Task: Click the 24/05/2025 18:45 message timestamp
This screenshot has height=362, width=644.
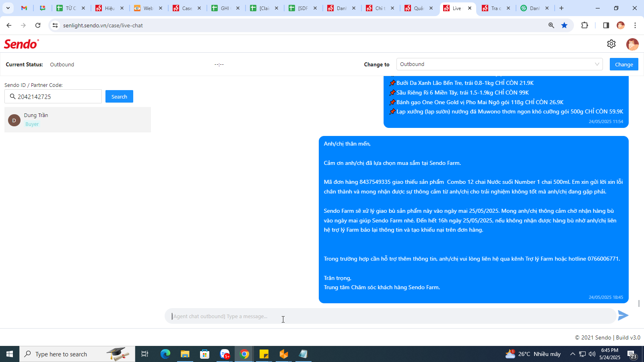Action: click(606, 297)
